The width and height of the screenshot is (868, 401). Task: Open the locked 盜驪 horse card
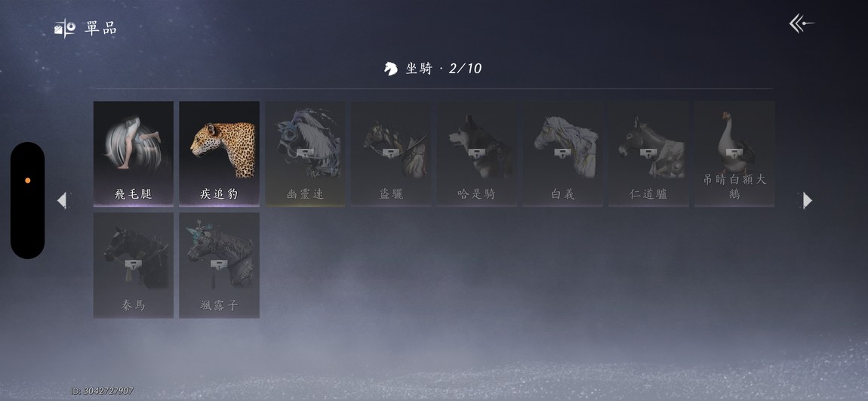click(x=391, y=154)
